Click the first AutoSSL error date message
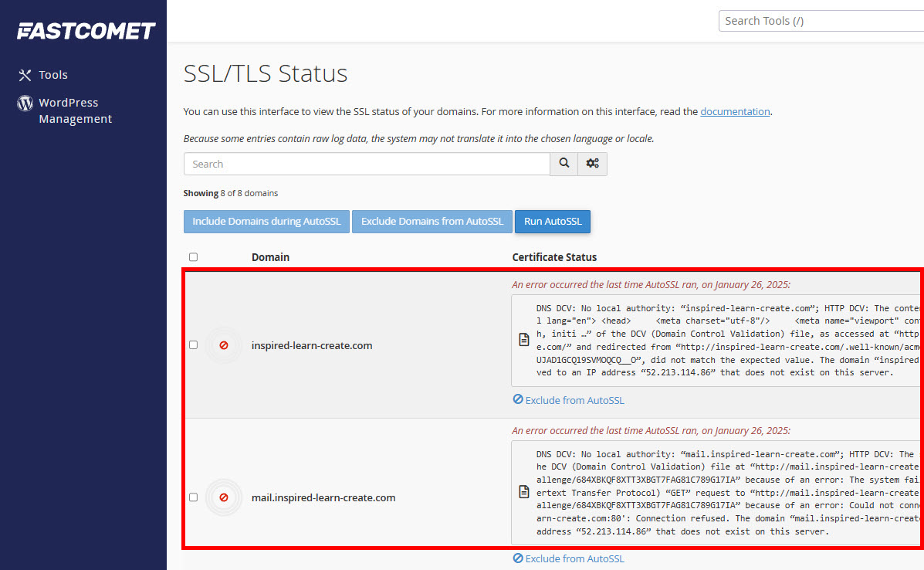This screenshot has height=570, width=924. tap(652, 285)
